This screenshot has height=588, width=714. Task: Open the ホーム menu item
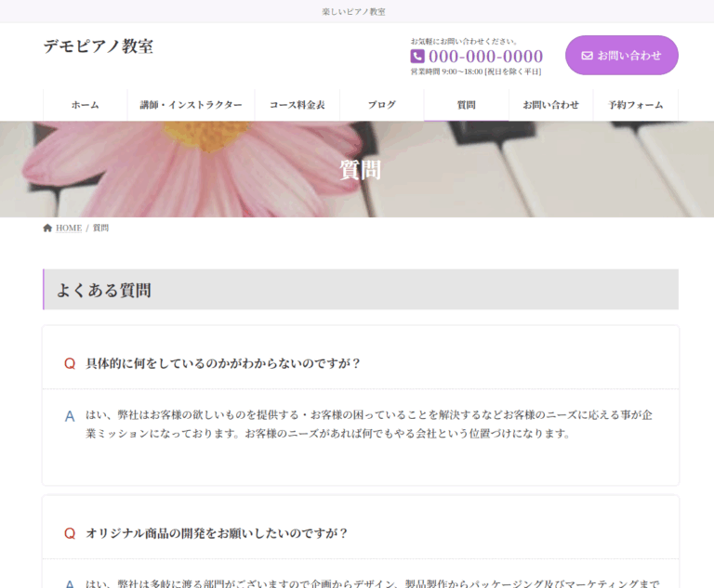85,105
